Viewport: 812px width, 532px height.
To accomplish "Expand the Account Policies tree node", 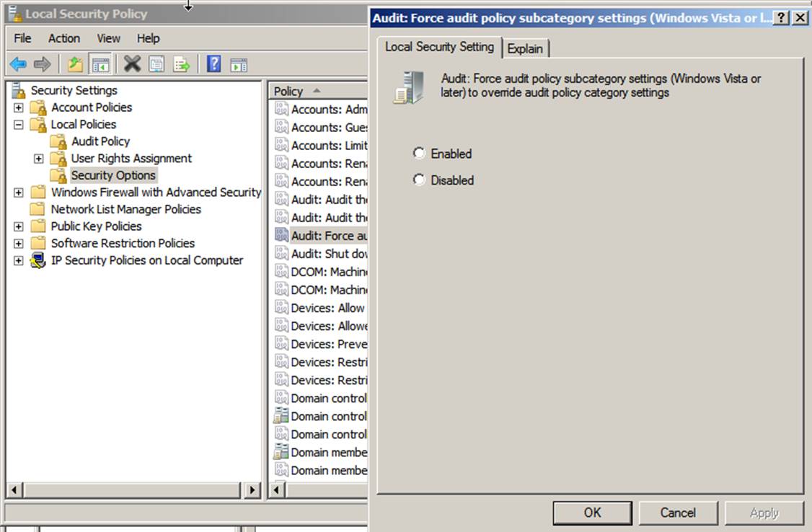I will pyautogui.click(x=19, y=107).
